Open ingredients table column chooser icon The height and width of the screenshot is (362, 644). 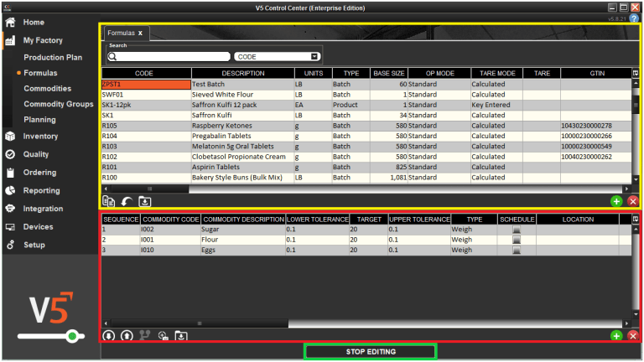coord(636,220)
